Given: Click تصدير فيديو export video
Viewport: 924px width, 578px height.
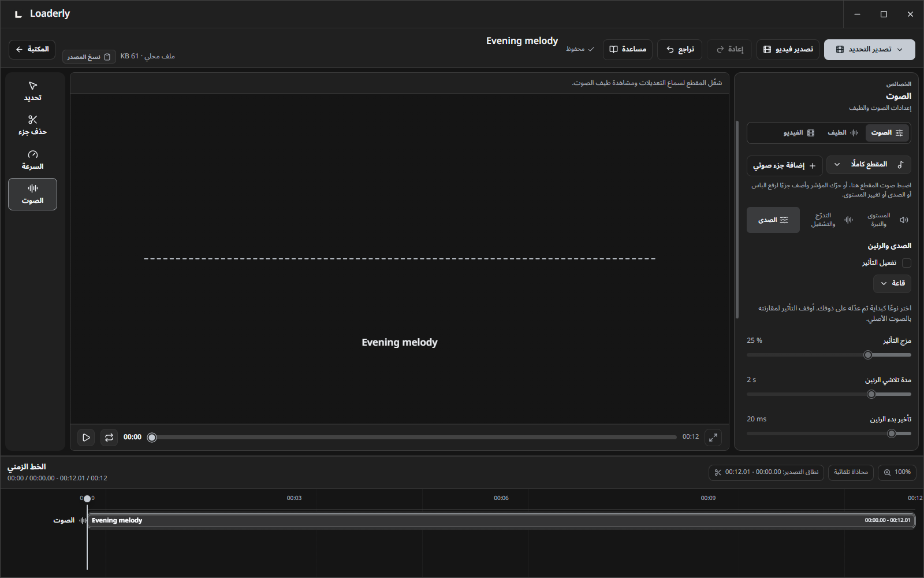Looking at the screenshot, I should pyautogui.click(x=788, y=50).
